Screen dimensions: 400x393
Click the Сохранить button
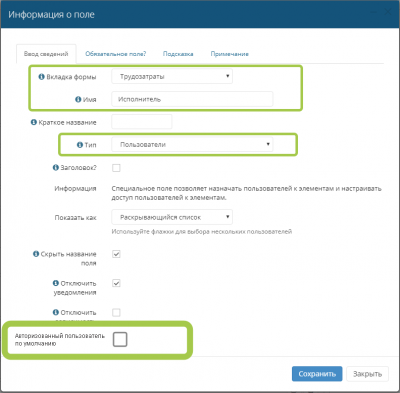click(317, 374)
